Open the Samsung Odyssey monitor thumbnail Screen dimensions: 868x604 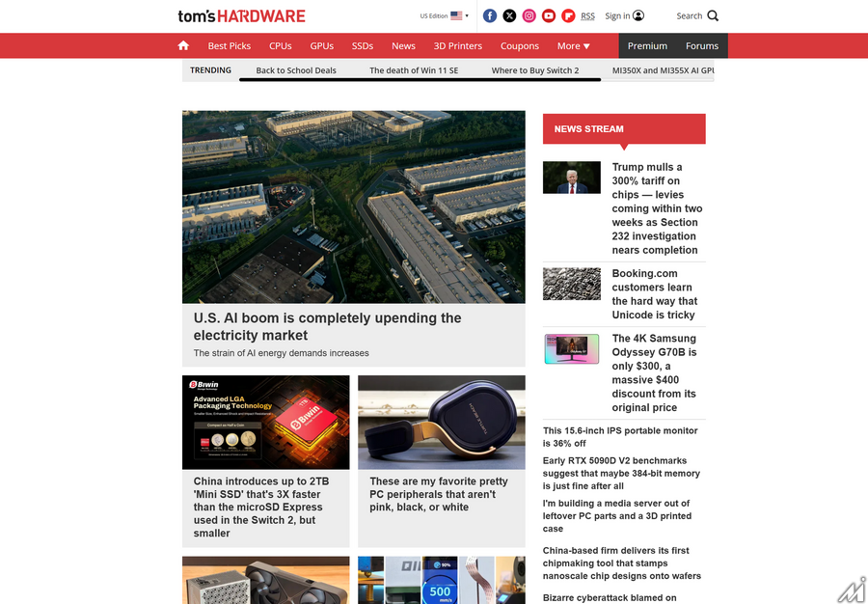click(x=571, y=348)
